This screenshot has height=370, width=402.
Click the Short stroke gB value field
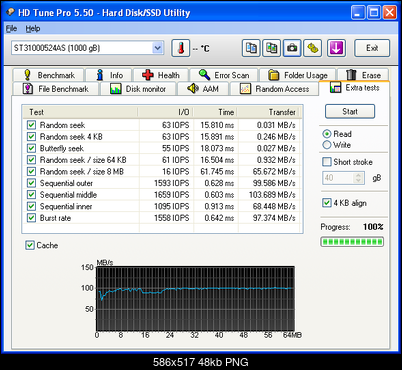point(338,178)
